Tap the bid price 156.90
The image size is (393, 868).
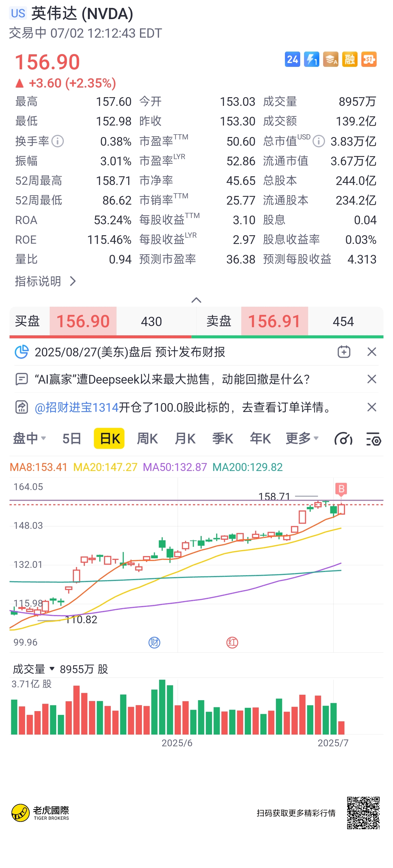[x=83, y=321]
